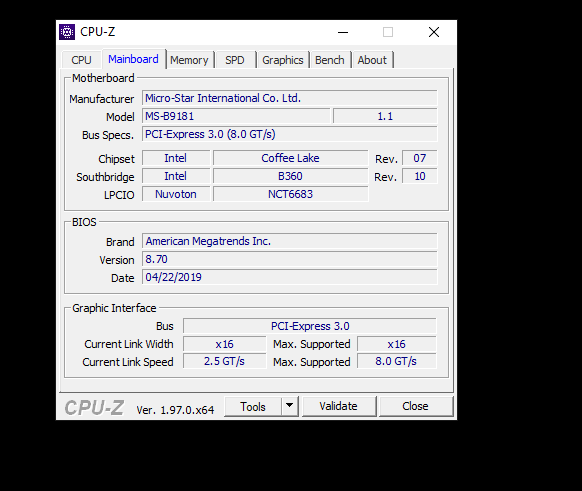Click the Graphic Interface bus PCI-Express 3.0
The width and height of the screenshot is (582, 491).
(310, 326)
